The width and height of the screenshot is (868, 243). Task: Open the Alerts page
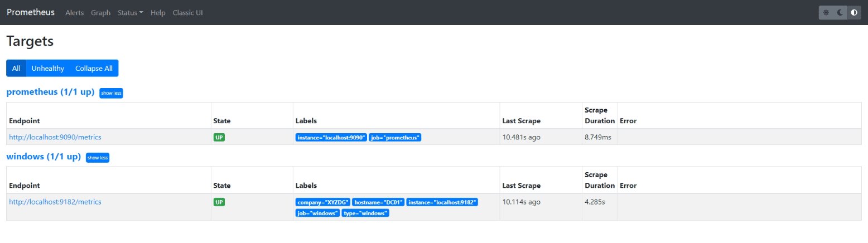(74, 13)
